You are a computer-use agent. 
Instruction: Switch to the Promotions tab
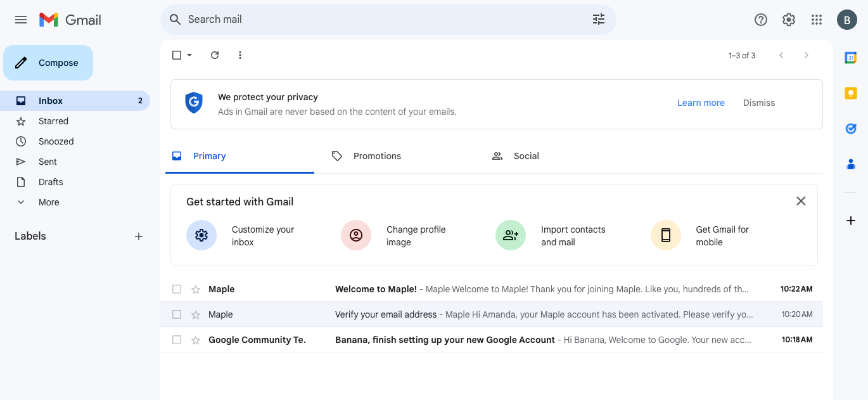400,156
